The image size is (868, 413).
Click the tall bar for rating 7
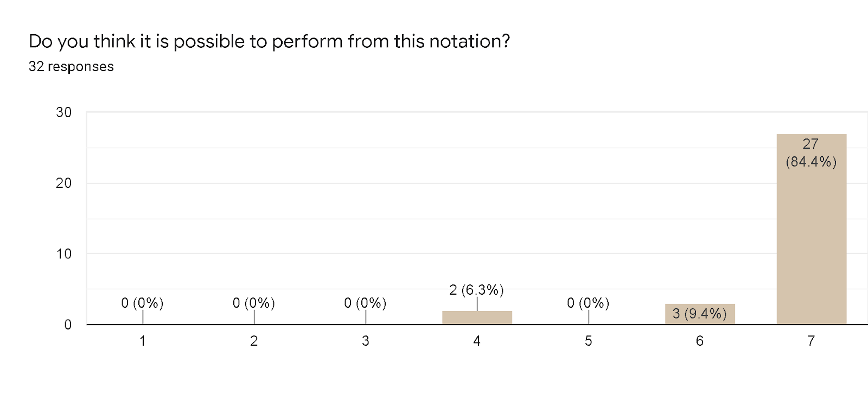click(811, 239)
